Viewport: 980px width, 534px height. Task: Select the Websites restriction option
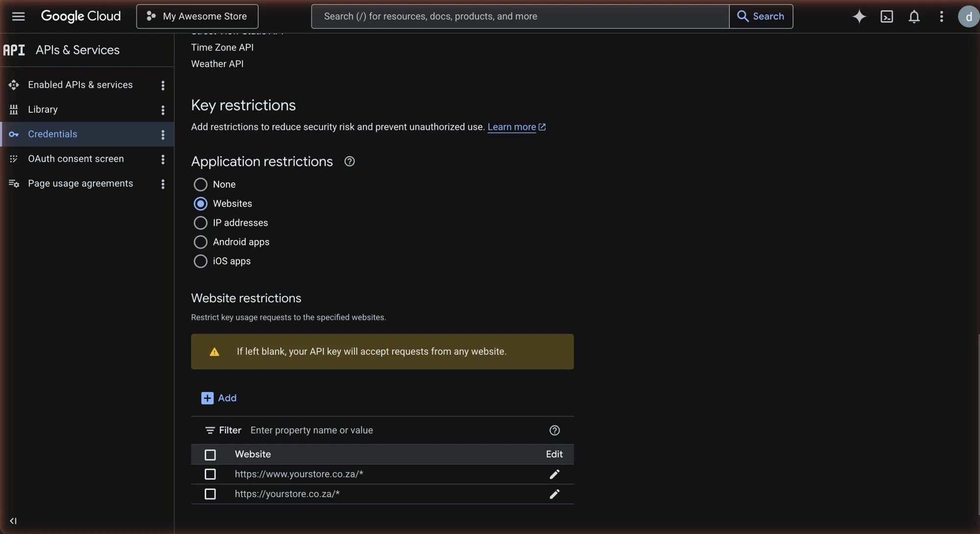coord(200,203)
